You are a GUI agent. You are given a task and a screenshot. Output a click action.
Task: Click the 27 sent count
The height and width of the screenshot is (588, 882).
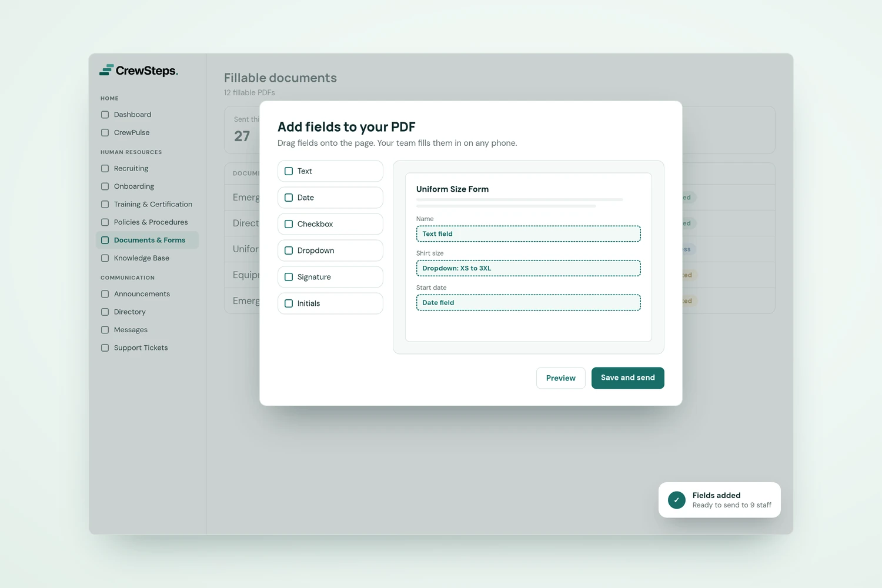(242, 136)
